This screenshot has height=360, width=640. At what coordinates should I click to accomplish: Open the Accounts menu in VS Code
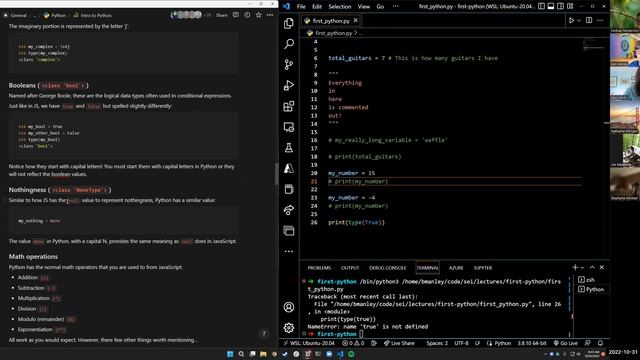point(289,307)
